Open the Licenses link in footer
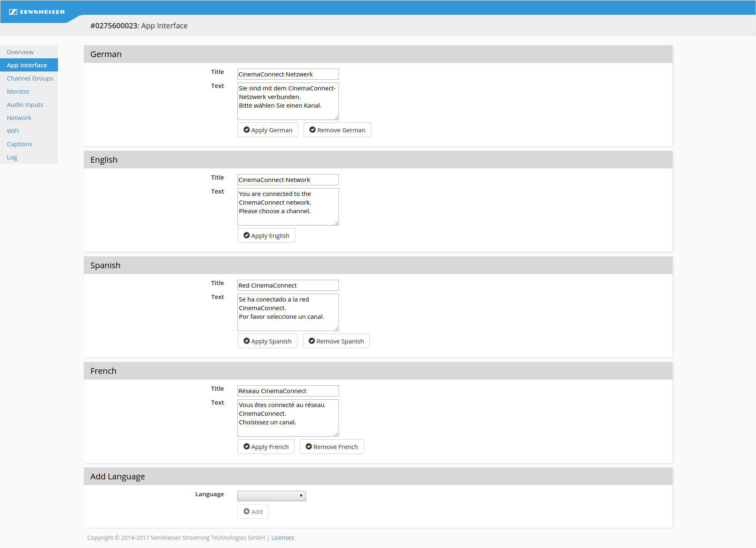Image resolution: width=756 pixels, height=548 pixels. (282, 538)
